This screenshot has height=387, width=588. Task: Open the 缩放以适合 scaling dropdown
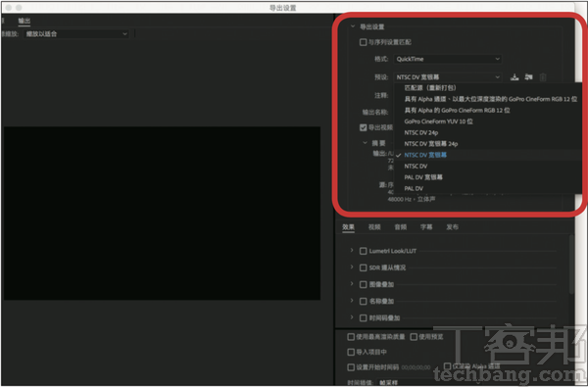[x=76, y=33]
